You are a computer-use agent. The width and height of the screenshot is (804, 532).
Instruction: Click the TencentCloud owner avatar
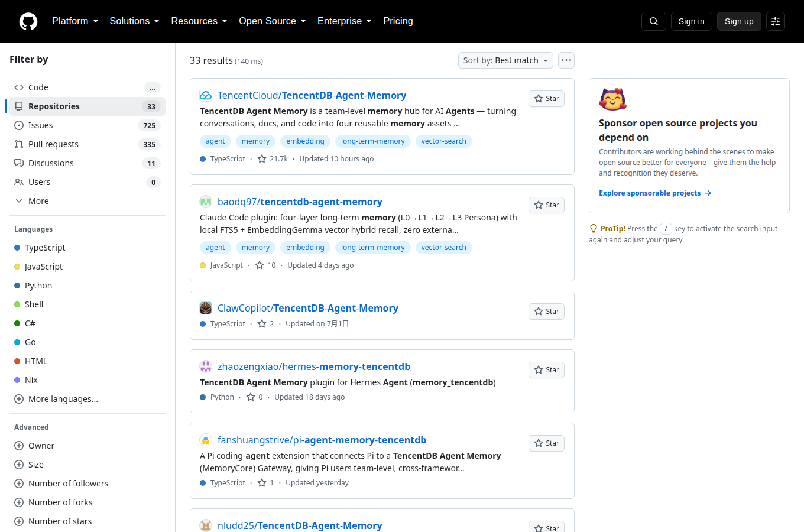click(x=206, y=95)
